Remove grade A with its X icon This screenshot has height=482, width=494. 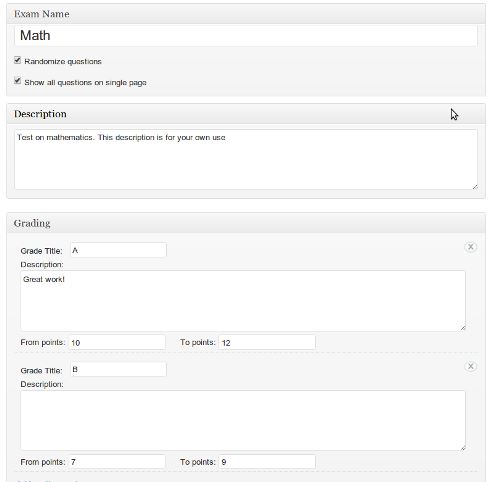[x=470, y=247]
